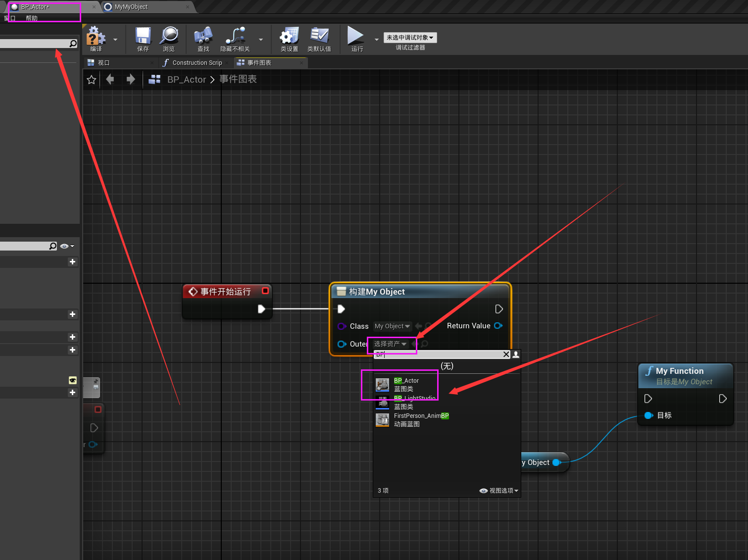Screen dimensions: 748x560
Task: Click the exec output pin of 事件开始运行
Action: coord(261,309)
